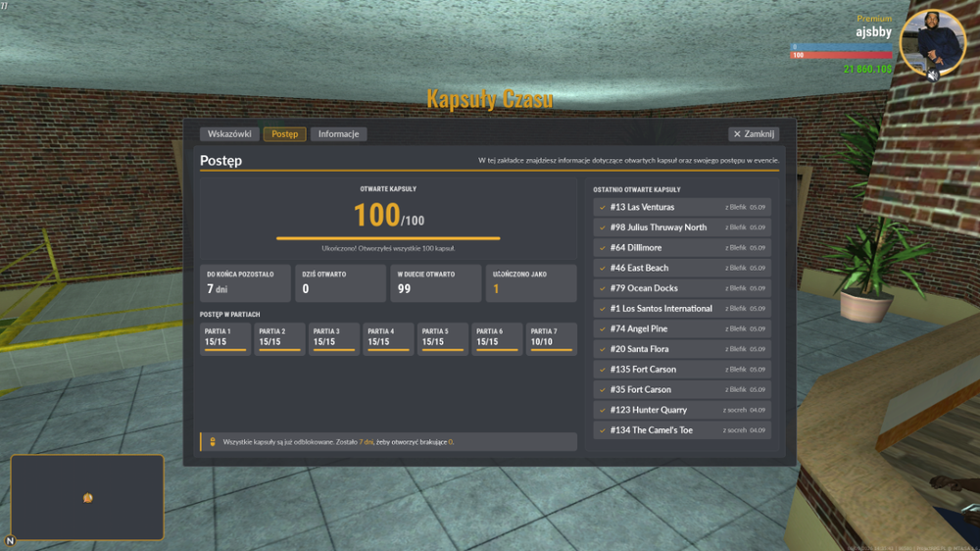980x551 pixels.
Task: Click the N compass icon on minimap
Action: pos(10,540)
